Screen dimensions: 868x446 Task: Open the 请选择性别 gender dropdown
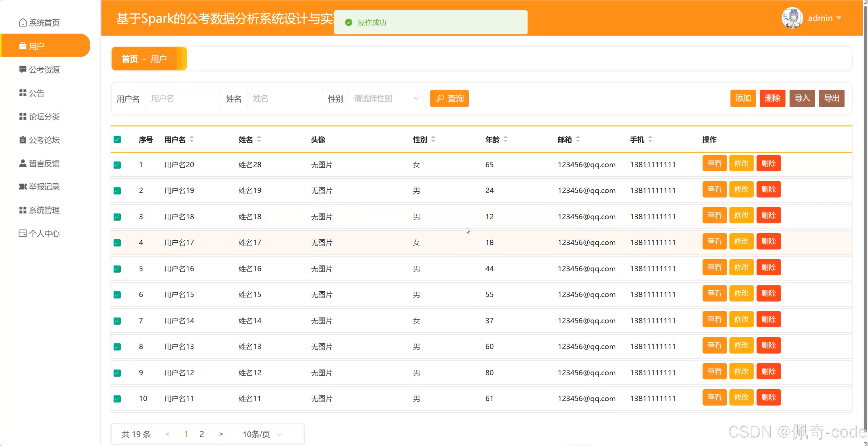point(386,98)
